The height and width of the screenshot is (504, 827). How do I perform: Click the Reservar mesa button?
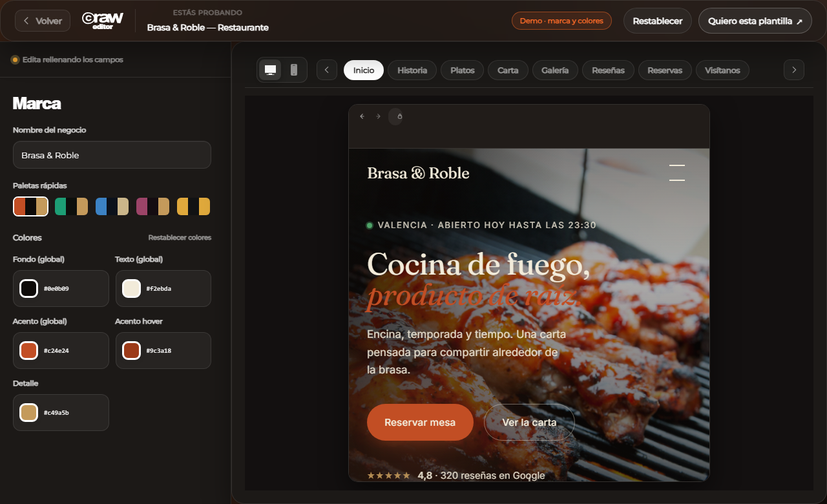(x=420, y=423)
